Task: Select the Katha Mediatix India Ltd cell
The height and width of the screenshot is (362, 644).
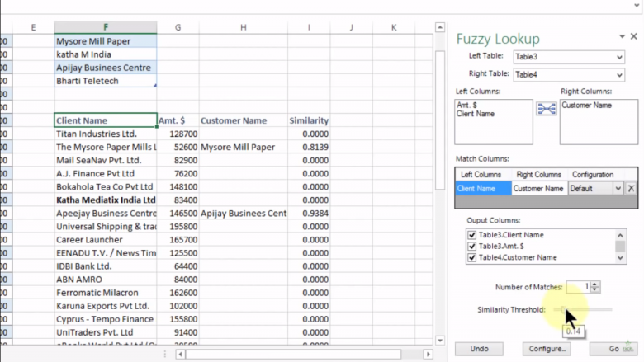Action: 106,200
